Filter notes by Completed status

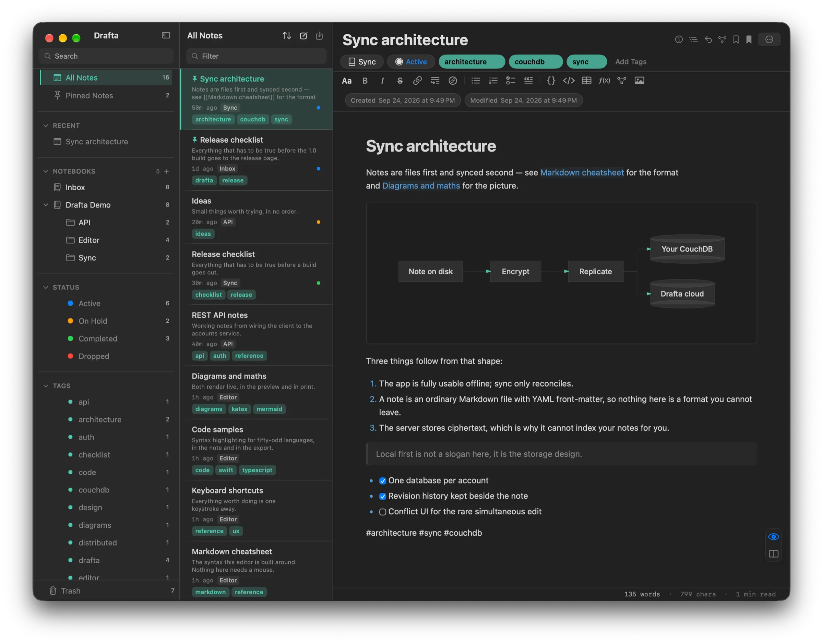coord(106,338)
